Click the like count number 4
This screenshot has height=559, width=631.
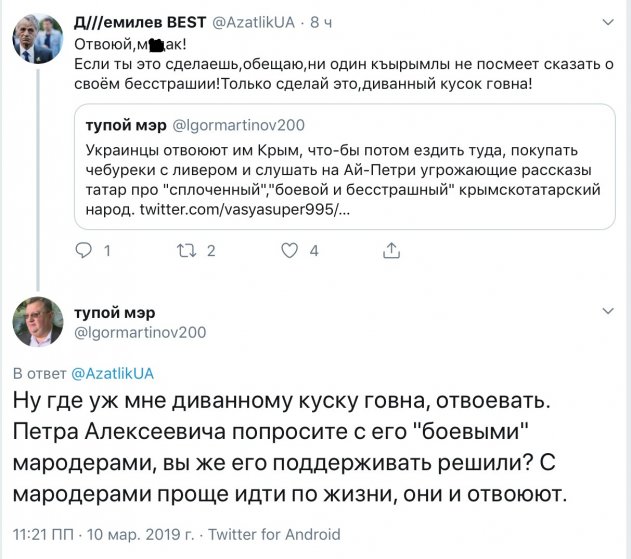point(314,251)
